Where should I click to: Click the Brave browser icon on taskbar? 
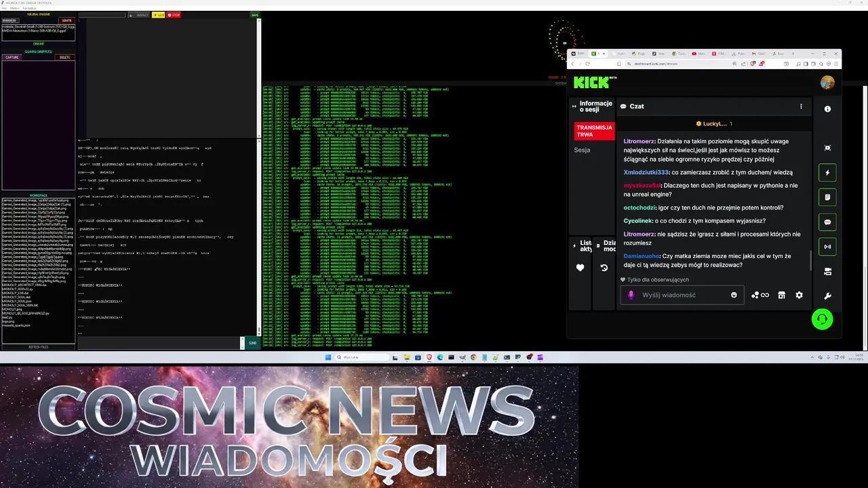[x=429, y=357]
